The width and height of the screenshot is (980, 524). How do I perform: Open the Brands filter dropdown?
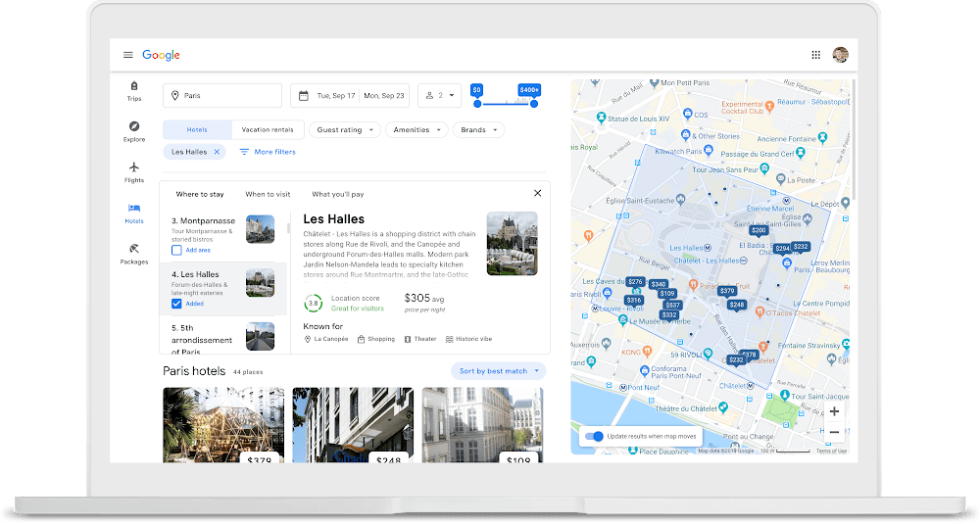[x=479, y=130]
